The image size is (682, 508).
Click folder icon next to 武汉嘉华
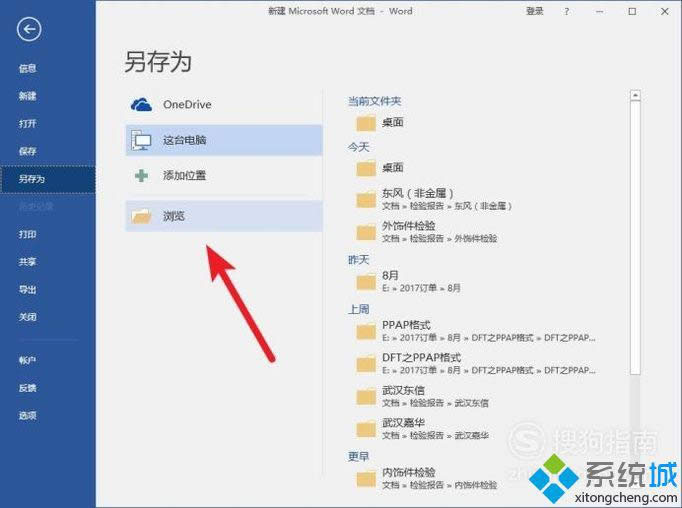366,429
